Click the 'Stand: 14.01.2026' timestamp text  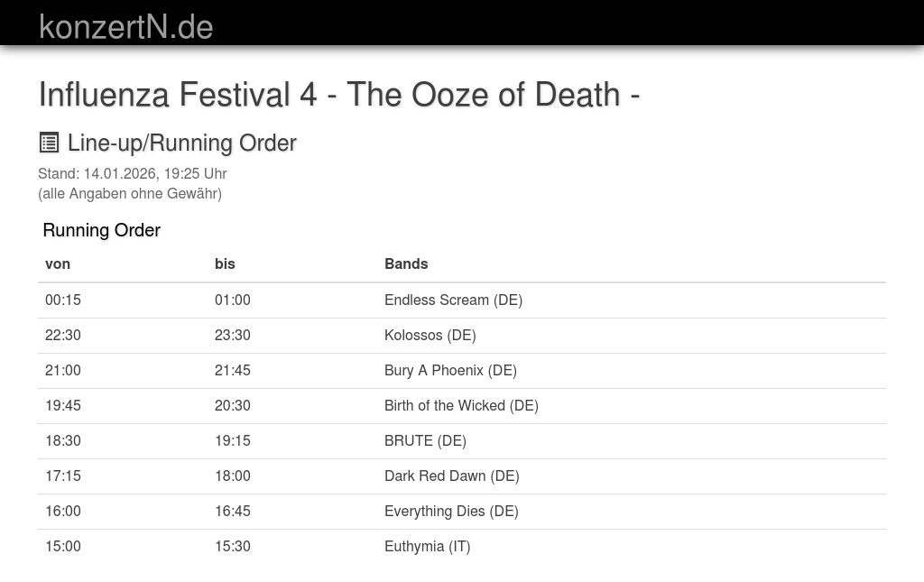click(x=132, y=173)
